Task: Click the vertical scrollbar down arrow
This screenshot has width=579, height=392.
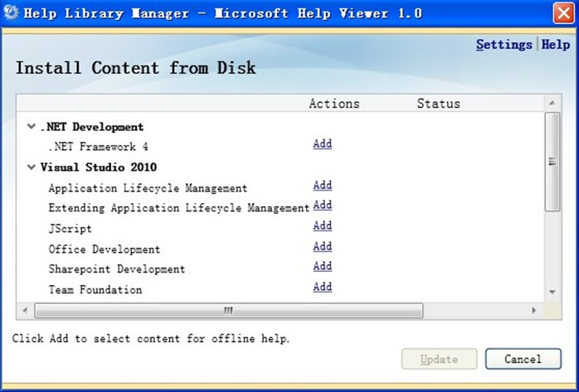Action: 552,292
